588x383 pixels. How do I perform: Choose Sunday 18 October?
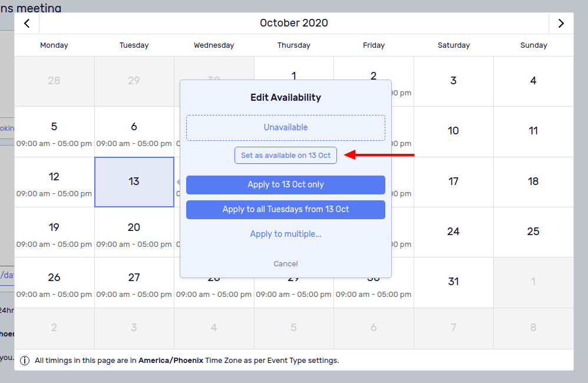(x=533, y=182)
